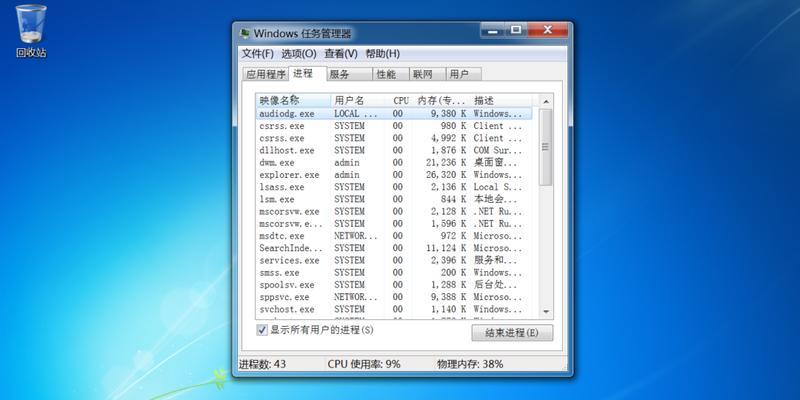
Task: Select the dllhost.exe process row
Action: pyautogui.click(x=394, y=150)
